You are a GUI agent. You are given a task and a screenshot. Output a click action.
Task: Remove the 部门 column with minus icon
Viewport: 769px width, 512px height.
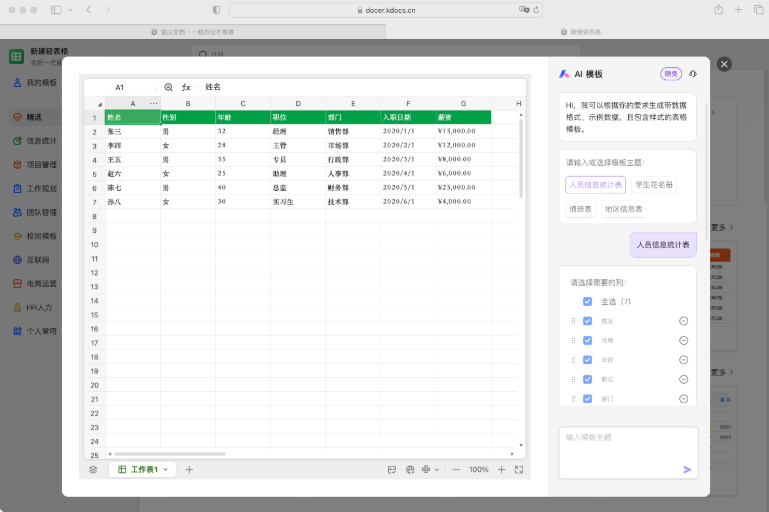[684, 399]
